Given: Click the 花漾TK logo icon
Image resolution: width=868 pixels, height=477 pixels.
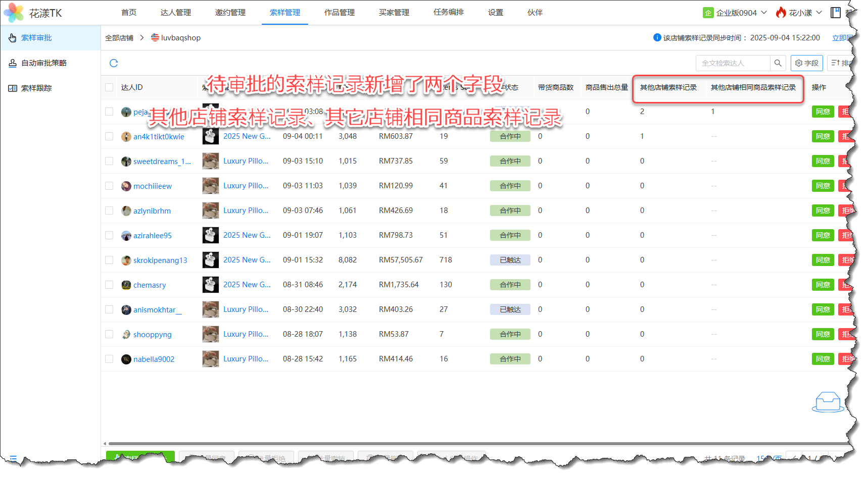Looking at the screenshot, I should coord(14,13).
